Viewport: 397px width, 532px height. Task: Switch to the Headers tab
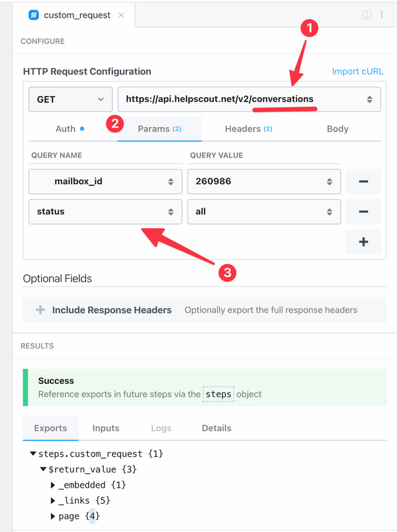pyautogui.click(x=248, y=129)
